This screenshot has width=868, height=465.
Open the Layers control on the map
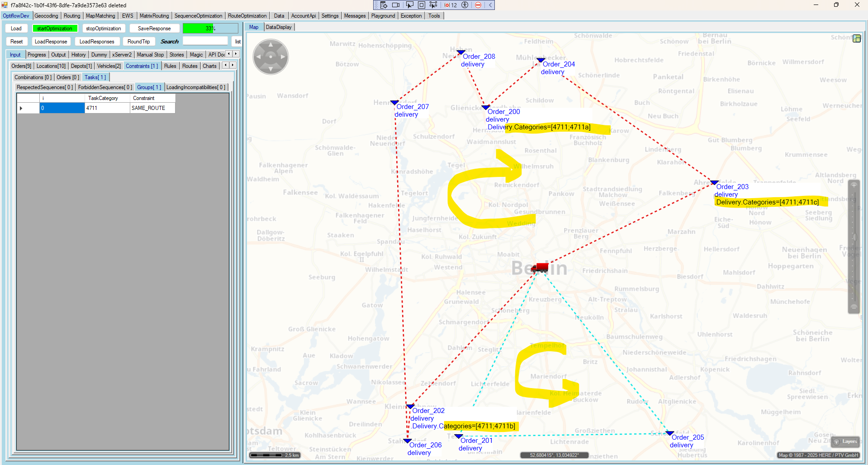[x=845, y=441]
